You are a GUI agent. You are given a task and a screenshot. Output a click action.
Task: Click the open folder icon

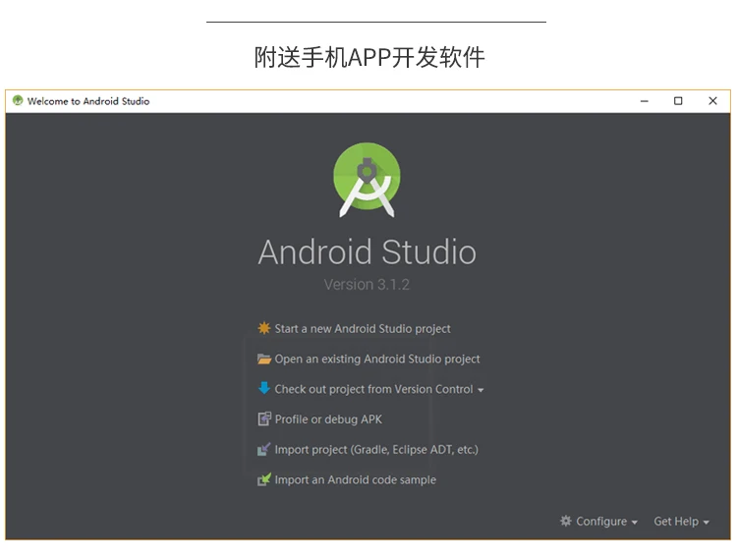[x=264, y=359]
